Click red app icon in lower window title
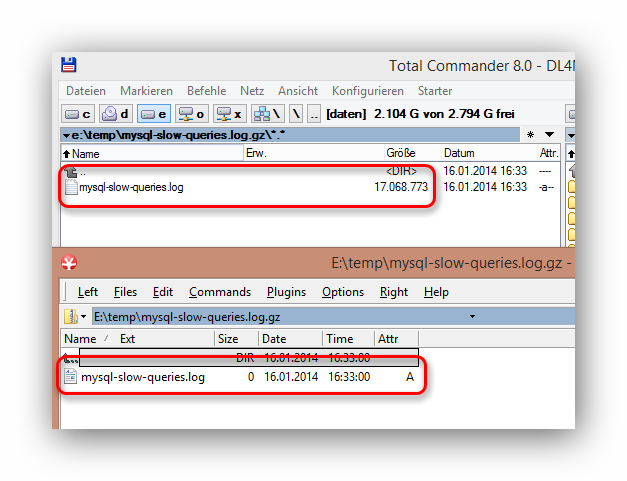Image resolution: width=627 pixels, height=481 pixels. (x=69, y=263)
